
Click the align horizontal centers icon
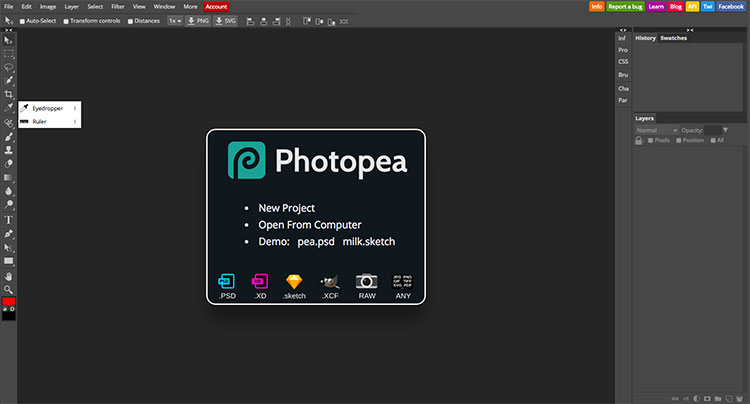click(x=263, y=22)
